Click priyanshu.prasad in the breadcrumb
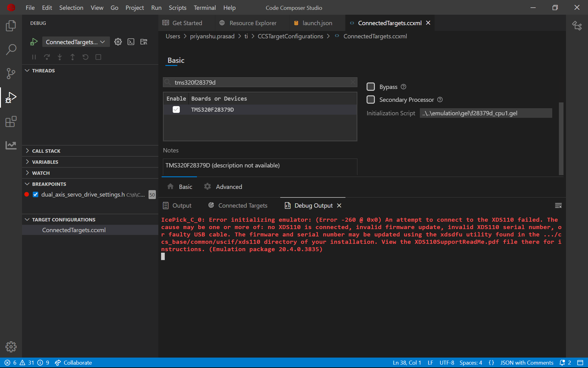588x368 pixels. [212, 36]
